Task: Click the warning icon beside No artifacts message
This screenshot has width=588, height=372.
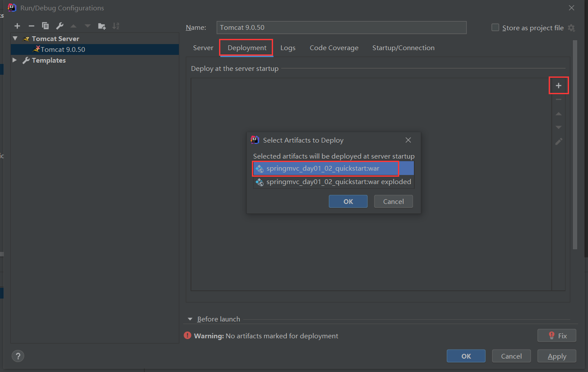Action: point(188,335)
